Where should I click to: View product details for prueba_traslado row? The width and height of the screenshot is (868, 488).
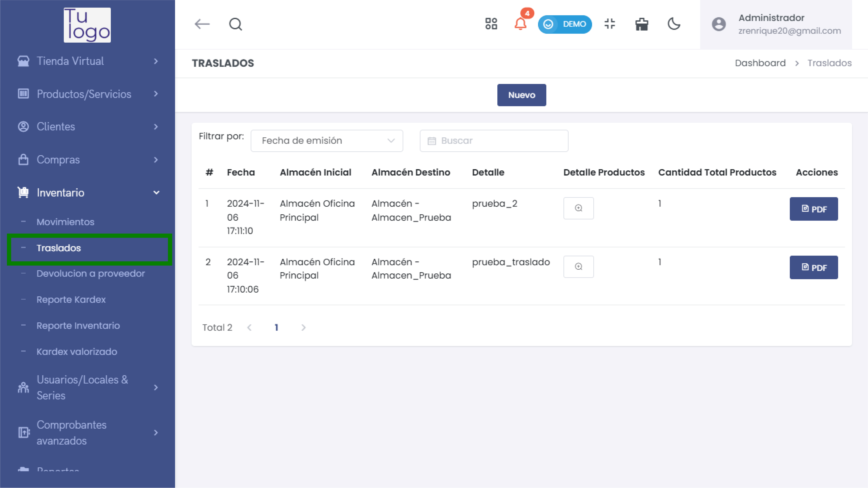pyautogui.click(x=578, y=267)
